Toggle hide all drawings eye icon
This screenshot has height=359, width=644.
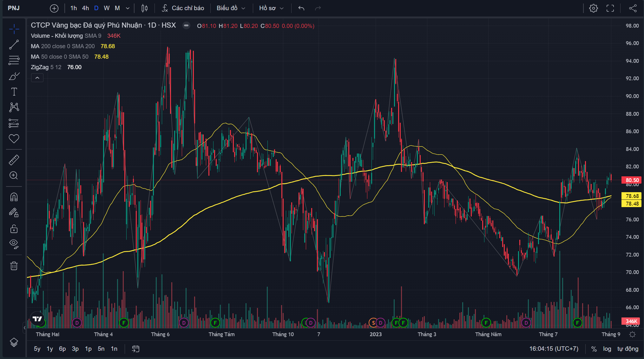14,243
